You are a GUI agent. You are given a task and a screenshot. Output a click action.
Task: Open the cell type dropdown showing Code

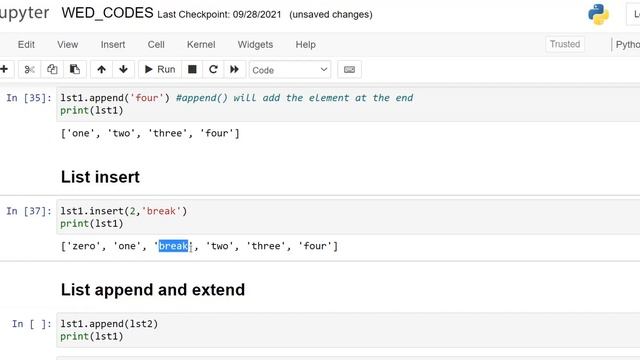coord(290,70)
